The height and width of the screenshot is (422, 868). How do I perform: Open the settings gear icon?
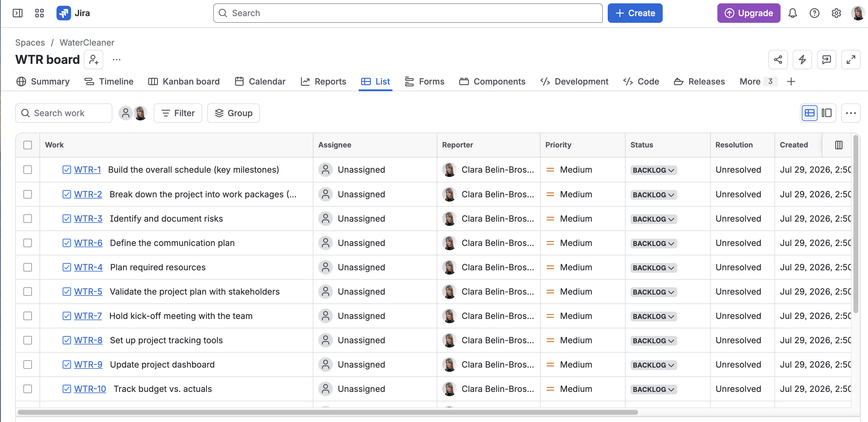[x=836, y=13]
